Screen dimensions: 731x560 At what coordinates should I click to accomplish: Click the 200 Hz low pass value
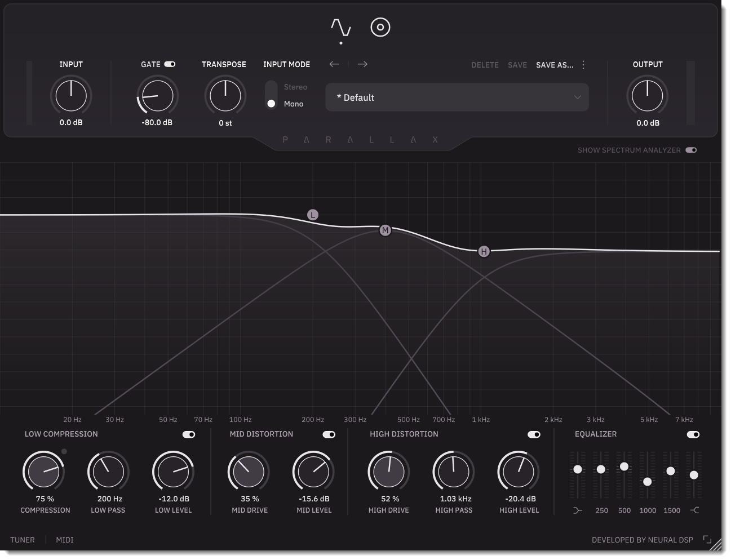pos(110,499)
